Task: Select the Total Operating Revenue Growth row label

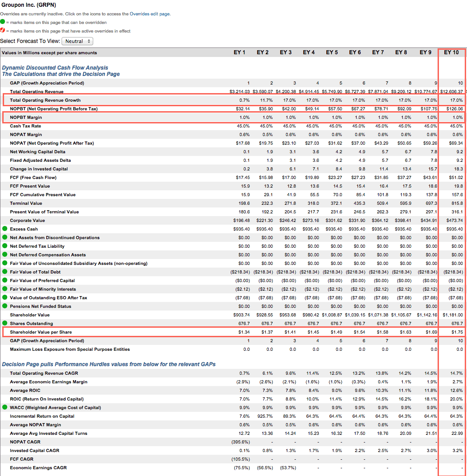Action: click(x=45, y=100)
